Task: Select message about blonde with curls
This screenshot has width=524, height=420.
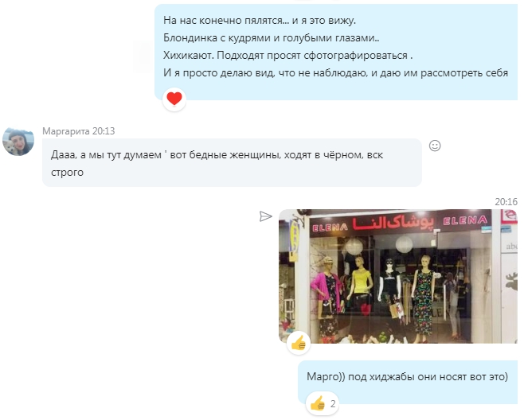Action: tap(336, 52)
